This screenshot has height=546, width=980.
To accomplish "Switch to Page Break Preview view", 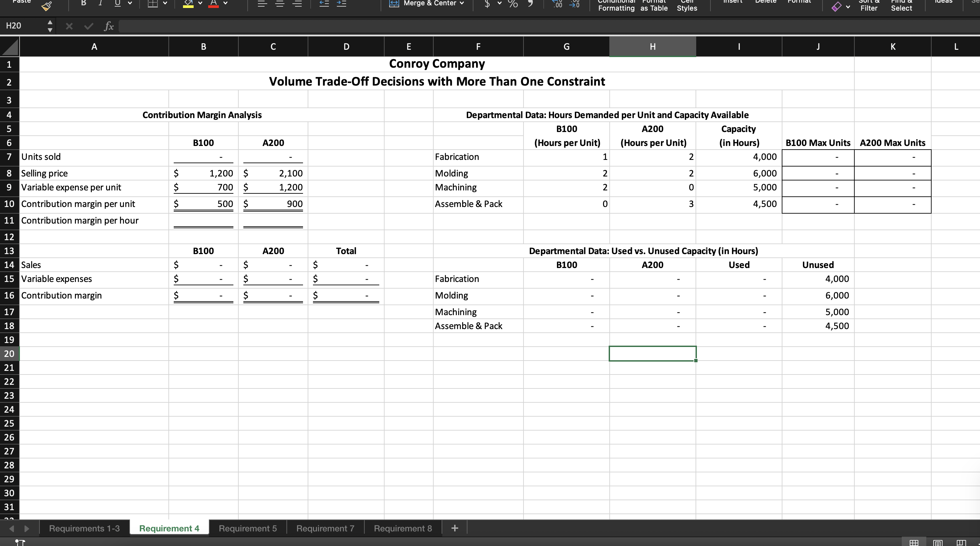I will pos(961,542).
